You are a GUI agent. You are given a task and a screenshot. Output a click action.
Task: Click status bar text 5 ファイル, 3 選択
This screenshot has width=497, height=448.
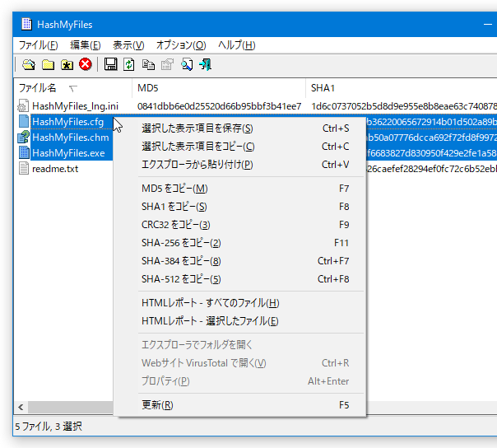(49, 426)
